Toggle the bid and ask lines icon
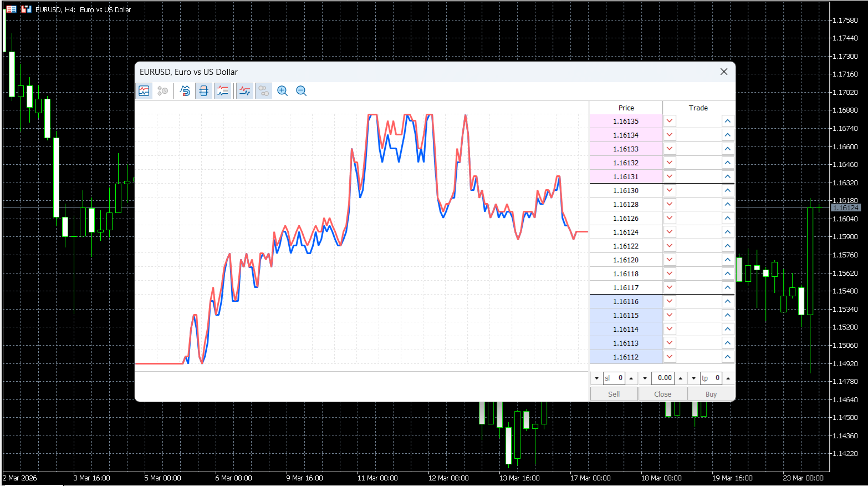868x486 pixels. pyautogui.click(x=245, y=91)
